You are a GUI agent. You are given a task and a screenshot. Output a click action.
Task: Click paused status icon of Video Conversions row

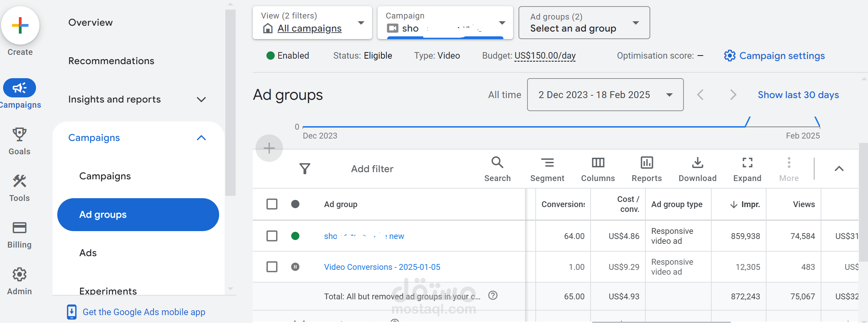(x=295, y=267)
